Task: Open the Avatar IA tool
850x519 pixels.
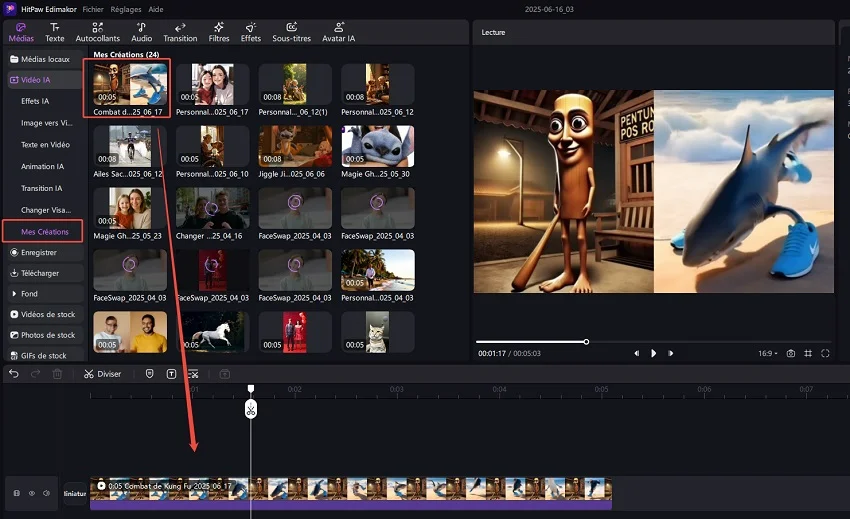Action: coord(339,32)
